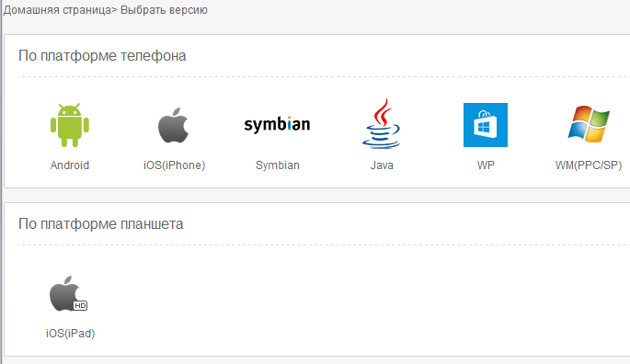
Task: Follow the iOS(iPhone) text link
Action: click(x=175, y=165)
